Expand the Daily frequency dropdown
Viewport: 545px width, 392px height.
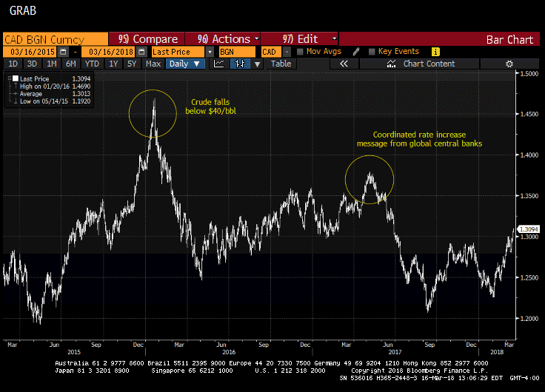(x=184, y=64)
